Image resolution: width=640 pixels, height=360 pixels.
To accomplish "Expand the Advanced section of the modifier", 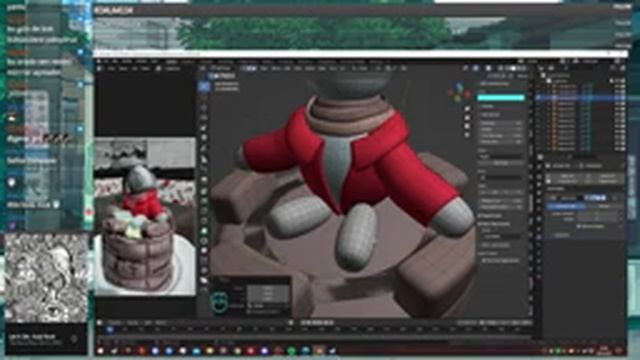I will coord(562,236).
